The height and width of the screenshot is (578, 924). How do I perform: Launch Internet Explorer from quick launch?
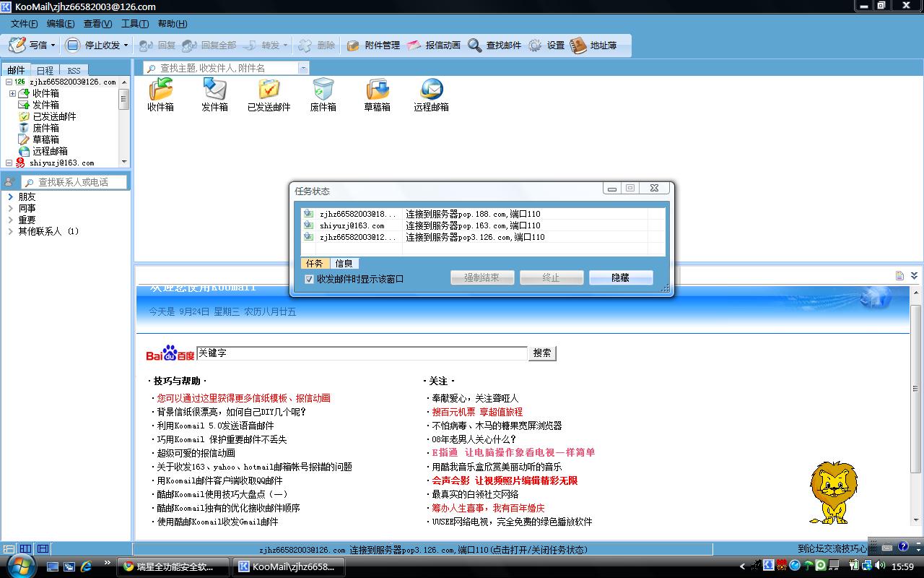coord(87,566)
